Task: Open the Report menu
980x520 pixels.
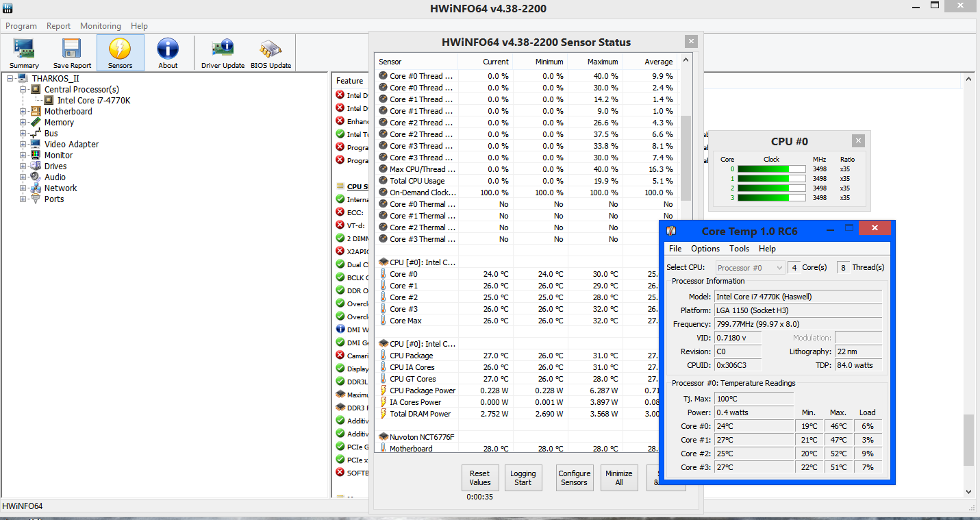Action: 58,26
